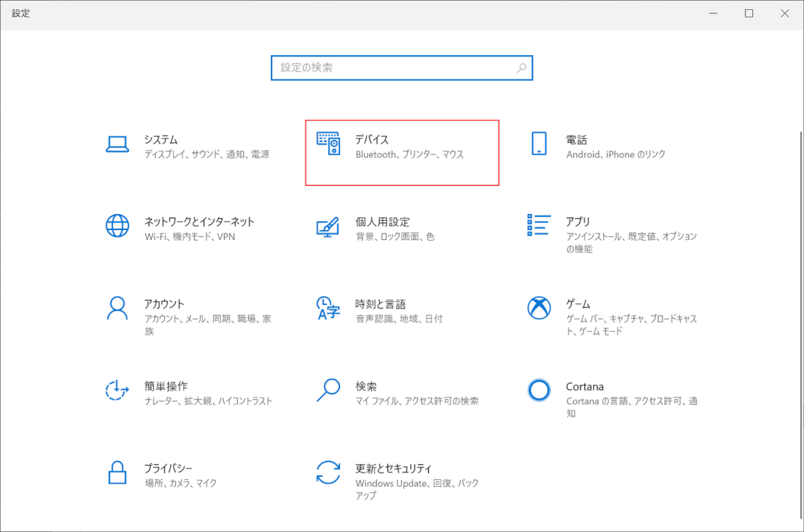Maximize the 設定 window
Image resolution: width=804 pixels, height=532 pixels.
(749, 13)
